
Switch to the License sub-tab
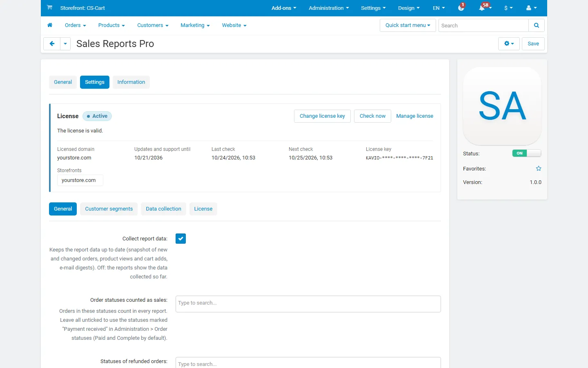pyautogui.click(x=203, y=209)
